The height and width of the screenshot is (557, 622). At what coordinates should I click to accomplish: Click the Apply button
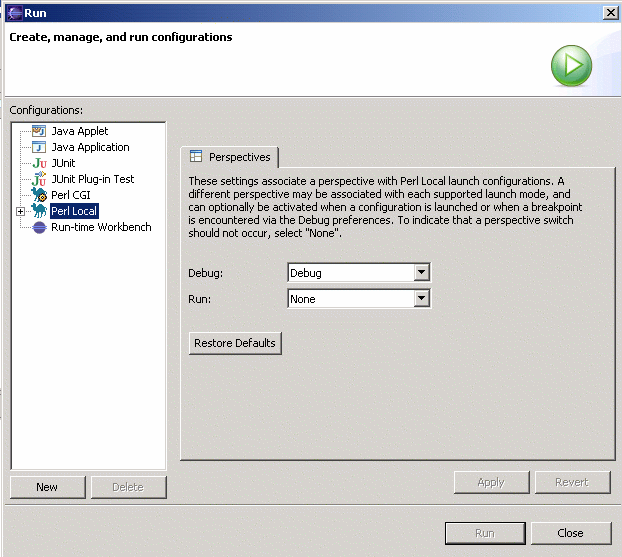pos(491,482)
